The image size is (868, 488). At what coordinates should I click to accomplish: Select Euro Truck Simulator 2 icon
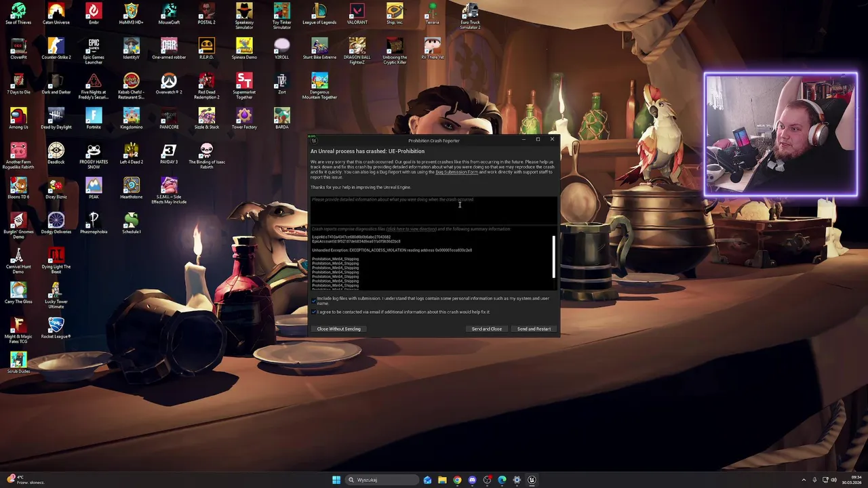[470, 16]
